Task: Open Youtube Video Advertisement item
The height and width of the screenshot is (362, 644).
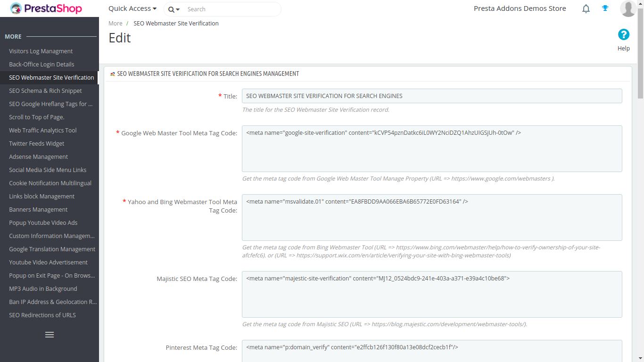Action: coord(50,262)
